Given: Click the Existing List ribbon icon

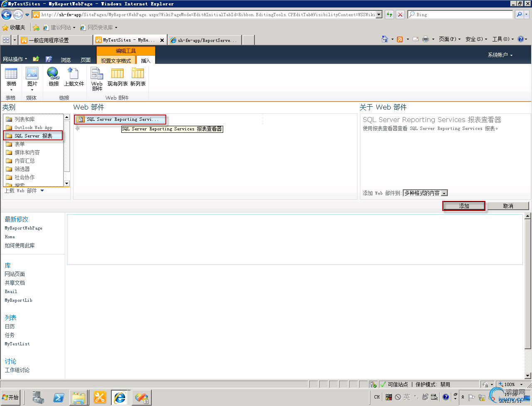Looking at the screenshot, I should (x=118, y=77).
